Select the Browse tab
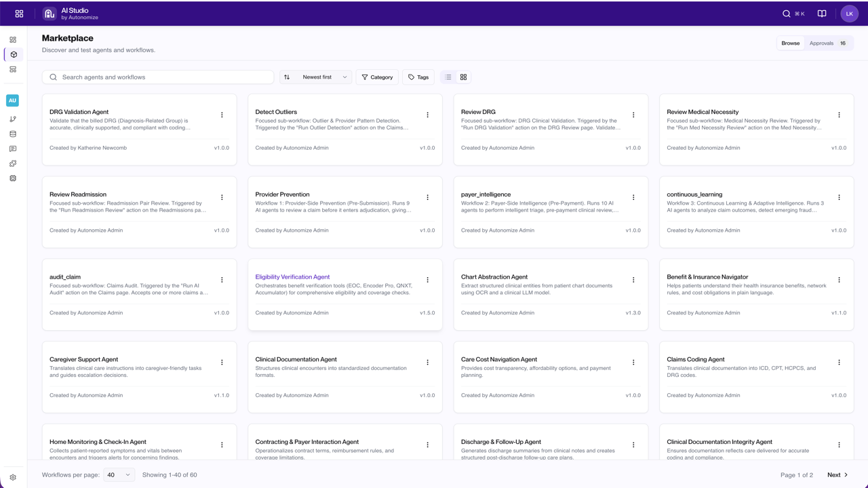This screenshot has width=868, height=488. 791,43
